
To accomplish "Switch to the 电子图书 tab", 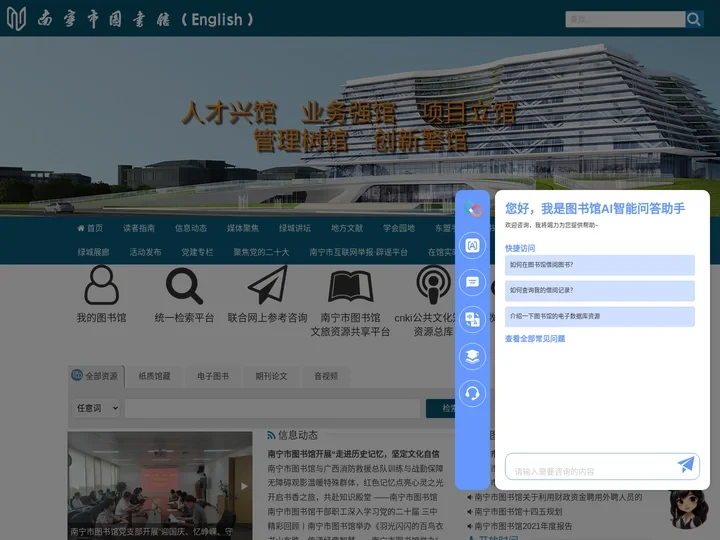I will [x=213, y=376].
